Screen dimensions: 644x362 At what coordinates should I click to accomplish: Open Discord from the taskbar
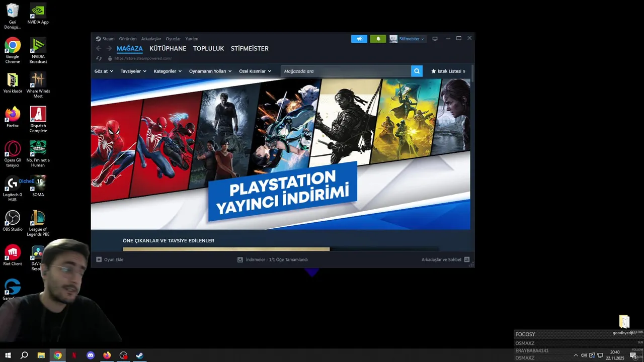[x=91, y=355]
